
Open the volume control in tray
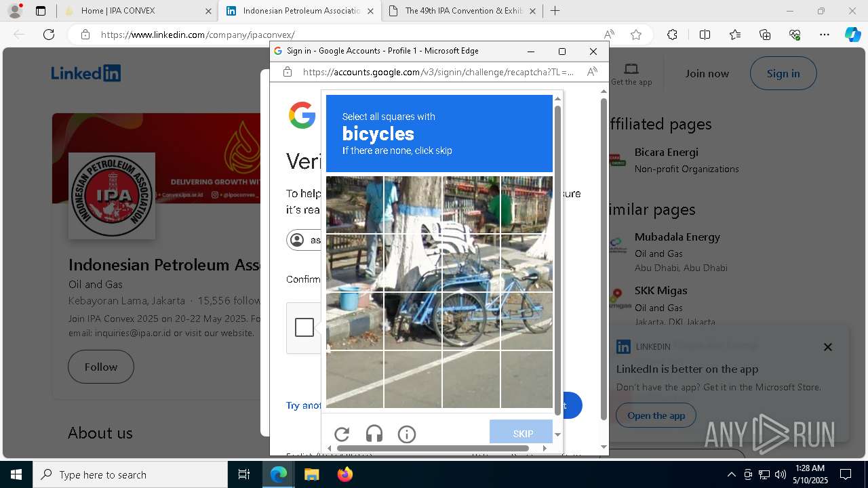point(780,474)
